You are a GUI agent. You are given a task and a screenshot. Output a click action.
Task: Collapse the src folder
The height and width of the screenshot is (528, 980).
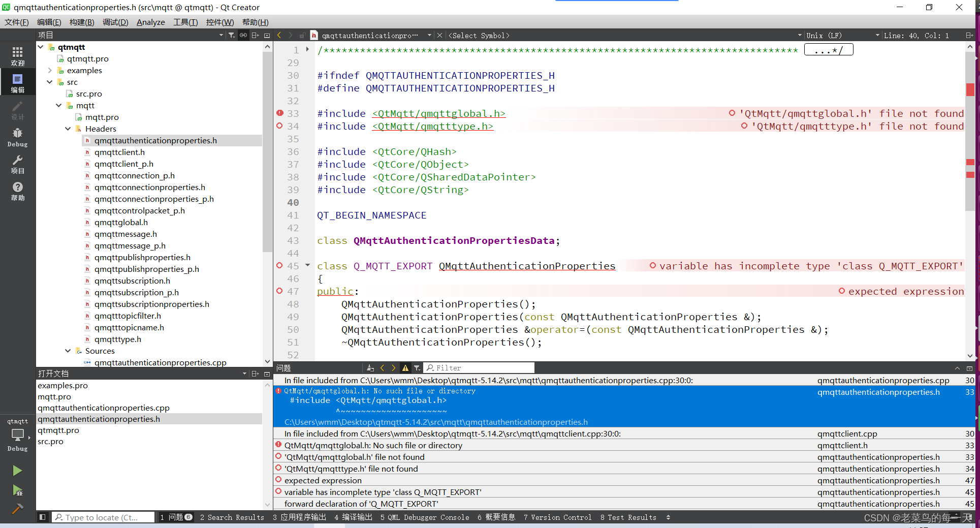click(x=50, y=82)
